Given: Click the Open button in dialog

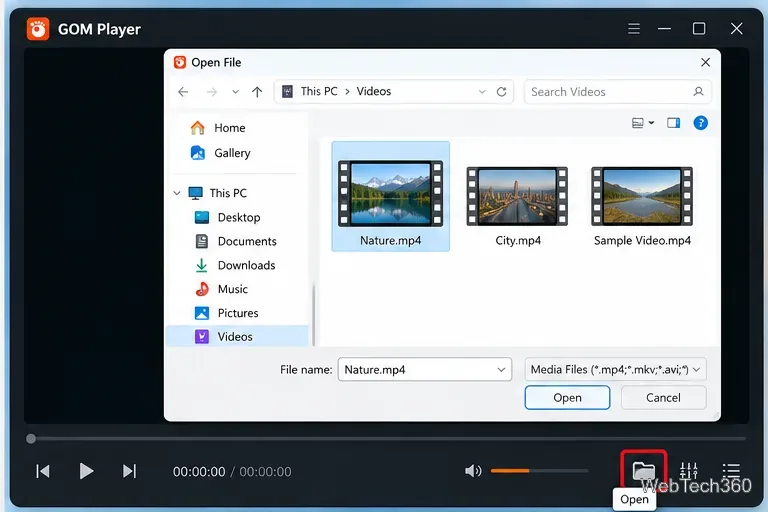Looking at the screenshot, I should pyautogui.click(x=567, y=397).
